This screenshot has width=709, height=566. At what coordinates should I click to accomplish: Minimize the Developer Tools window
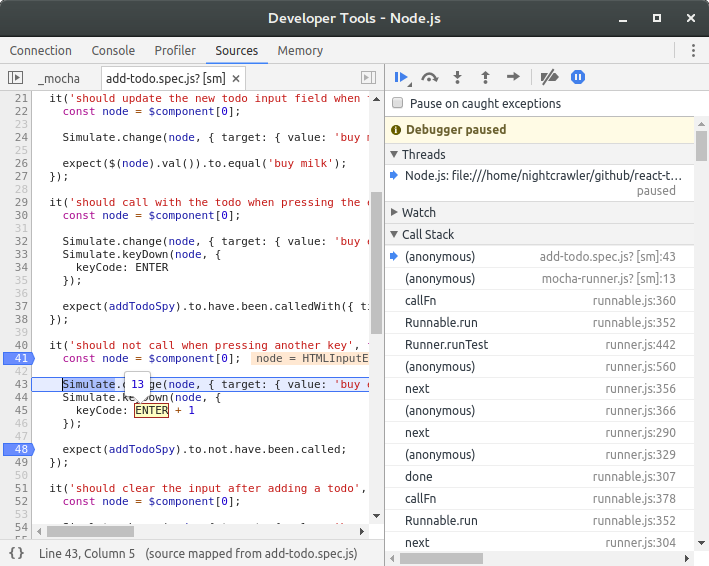(623, 19)
